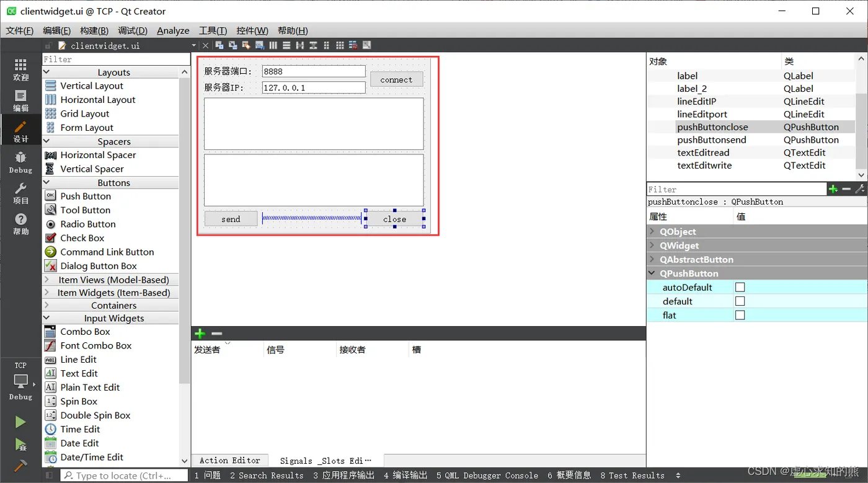Click the close button on the form

click(x=394, y=219)
